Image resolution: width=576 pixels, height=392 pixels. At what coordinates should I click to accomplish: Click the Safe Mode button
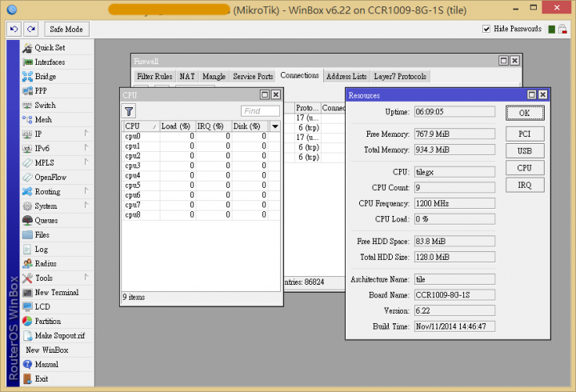66,29
